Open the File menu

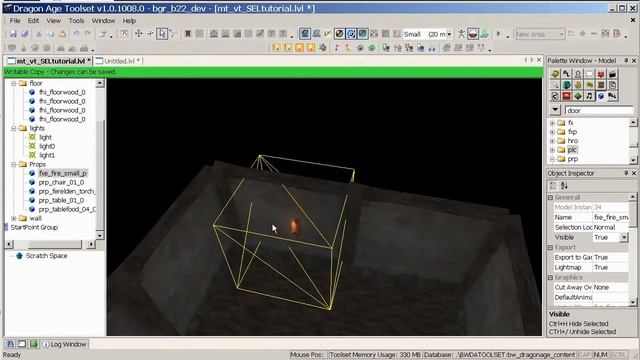[15, 20]
